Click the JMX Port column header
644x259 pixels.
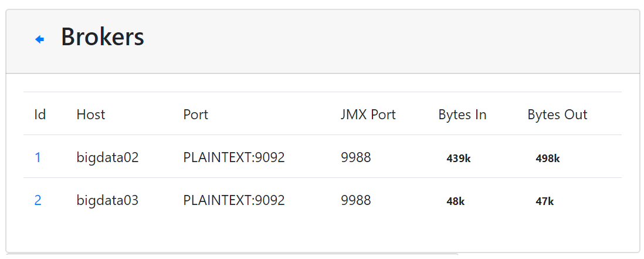(x=368, y=115)
